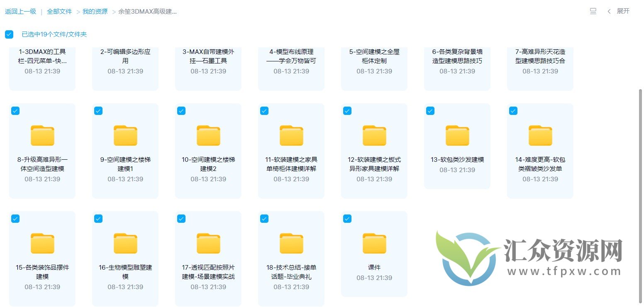Uncheck folder 11-软装建模之家具 checkbox
644x307 pixels.
[x=264, y=111]
